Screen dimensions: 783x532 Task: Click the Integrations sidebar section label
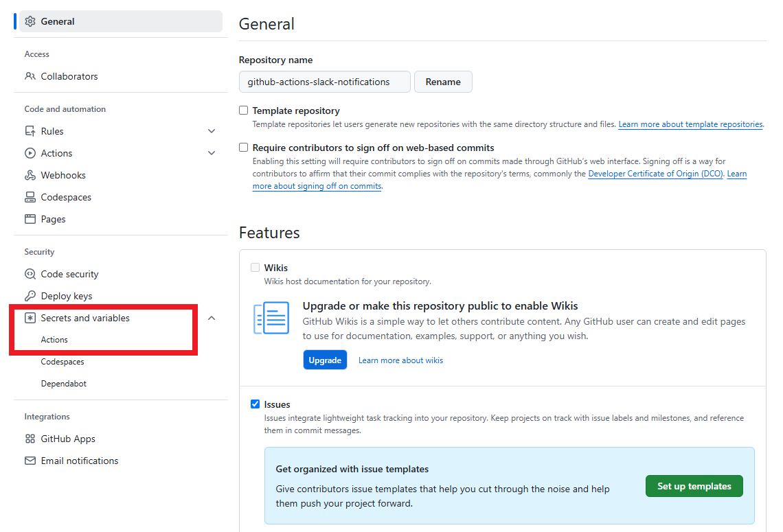pos(47,417)
